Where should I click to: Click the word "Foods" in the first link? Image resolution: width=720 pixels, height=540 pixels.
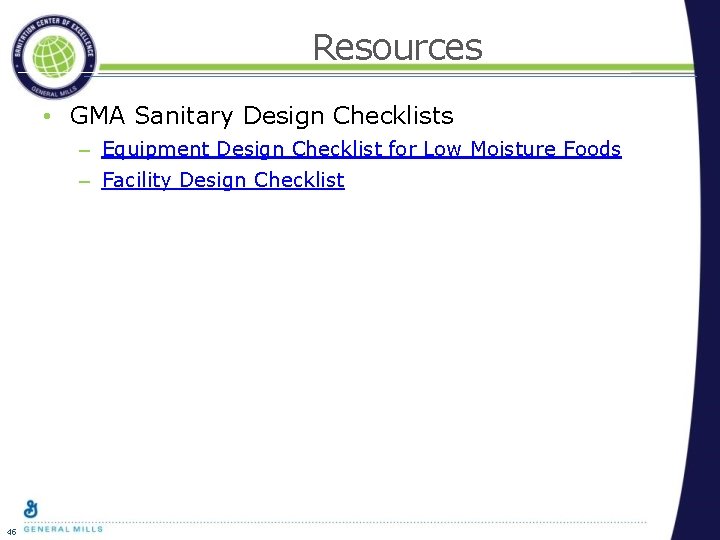[x=592, y=149]
